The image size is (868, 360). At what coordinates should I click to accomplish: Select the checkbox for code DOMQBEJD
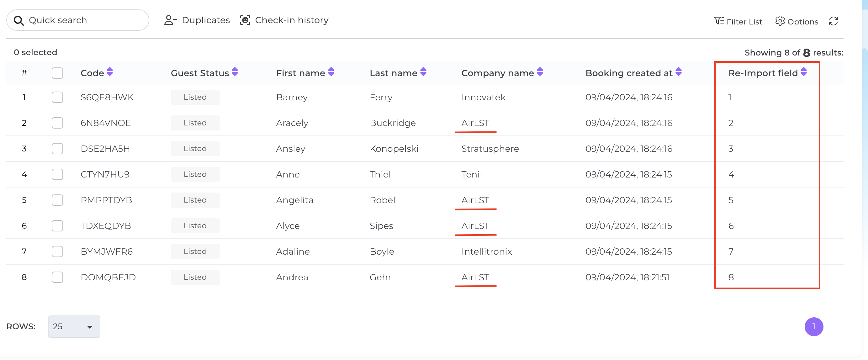(x=57, y=278)
